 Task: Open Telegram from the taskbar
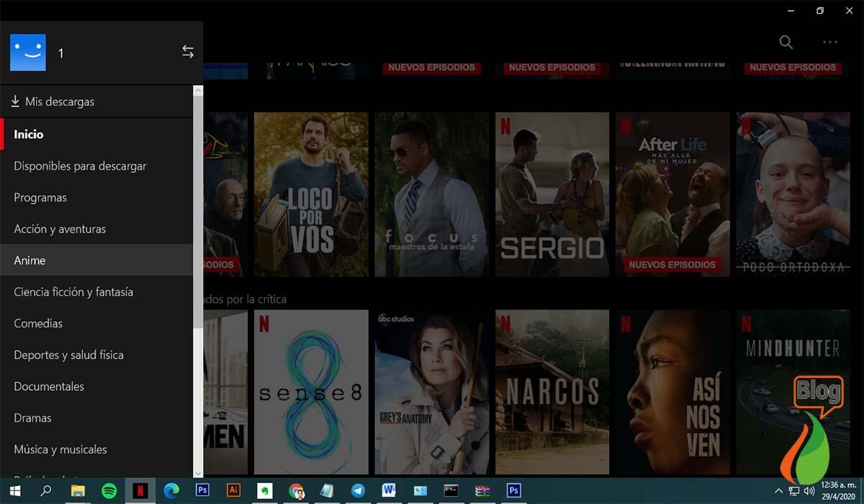358,491
